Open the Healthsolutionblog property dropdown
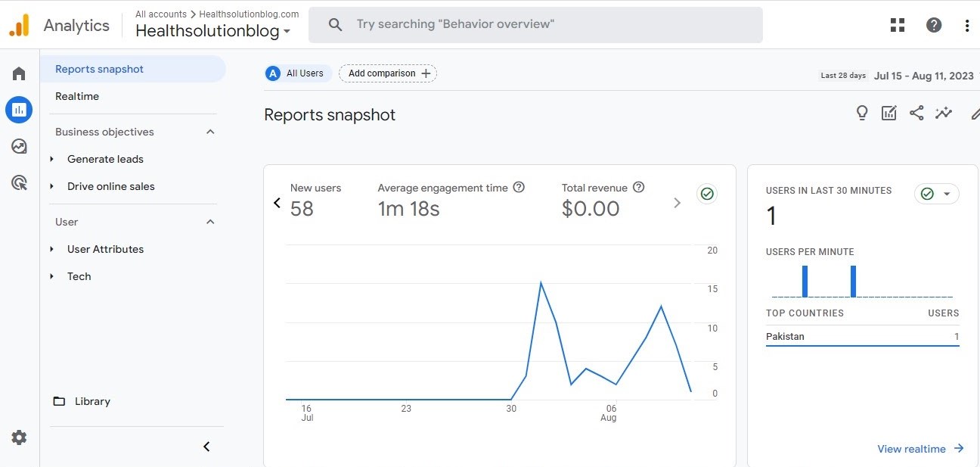980x467 pixels. (213, 31)
